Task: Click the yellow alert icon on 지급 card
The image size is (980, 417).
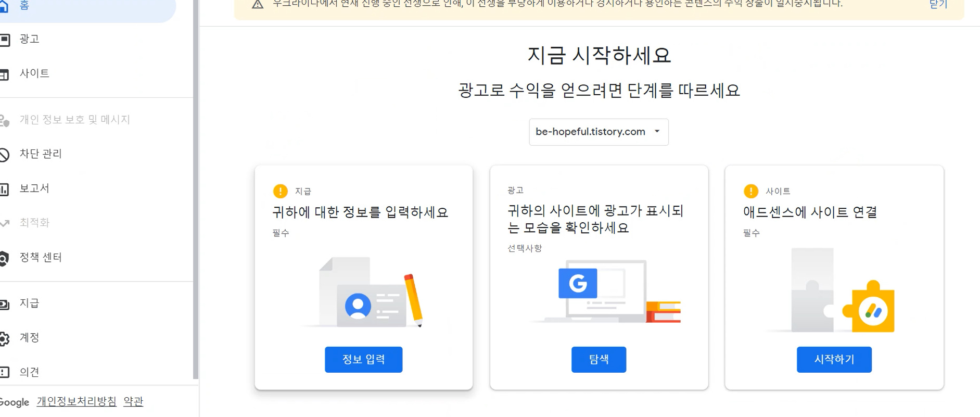Action: coord(281,191)
